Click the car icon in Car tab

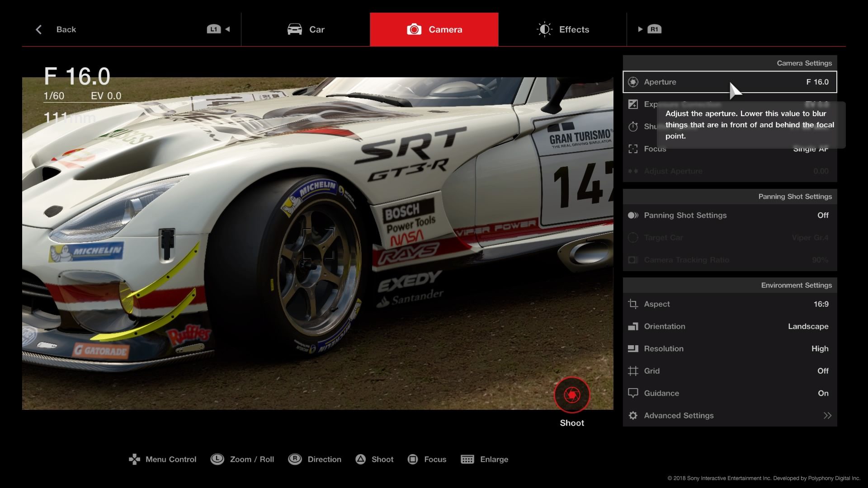295,29
